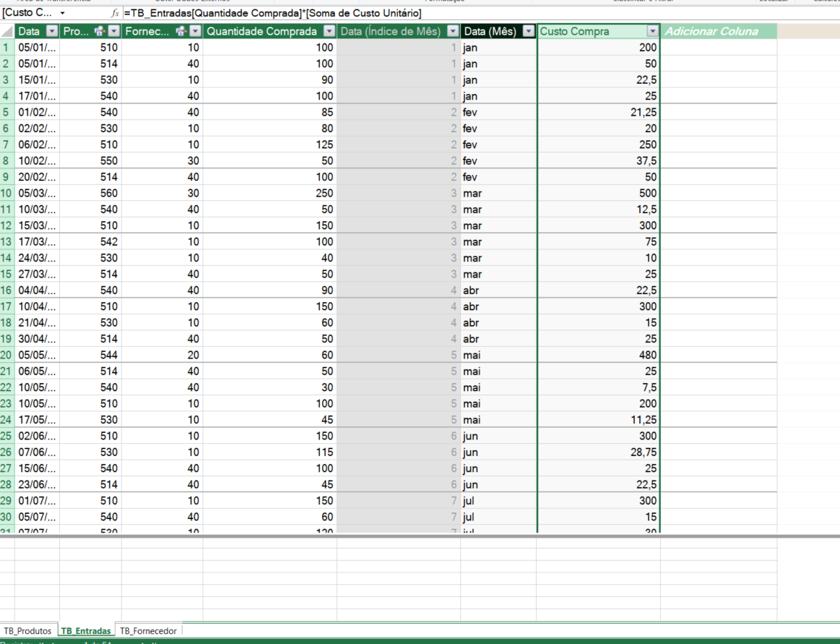Select the TB_Entradas sheet tab
840x644 pixels.
coord(86,630)
